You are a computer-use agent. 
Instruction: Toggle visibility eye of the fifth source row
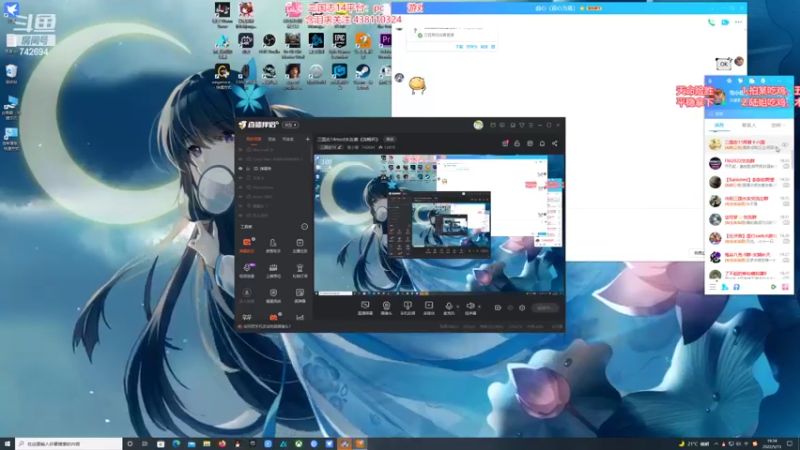point(241,187)
